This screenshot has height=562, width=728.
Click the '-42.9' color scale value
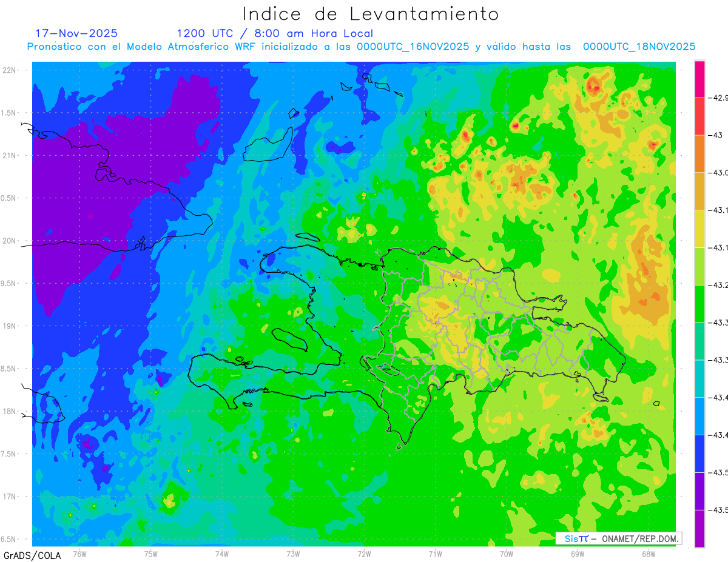pyautogui.click(x=718, y=98)
